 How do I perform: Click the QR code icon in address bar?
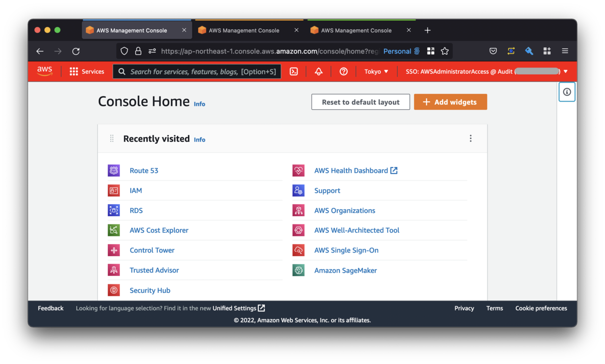[431, 51]
